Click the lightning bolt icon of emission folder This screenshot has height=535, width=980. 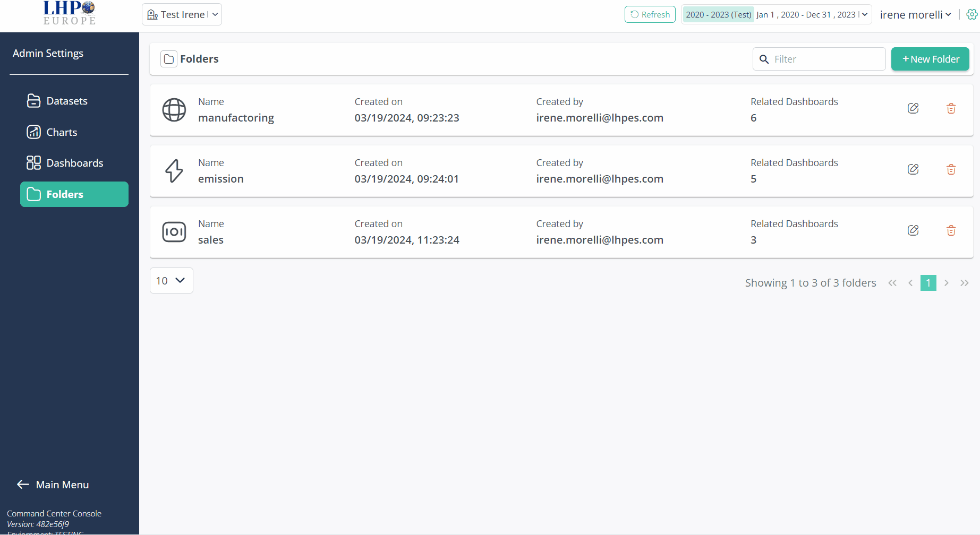point(174,171)
